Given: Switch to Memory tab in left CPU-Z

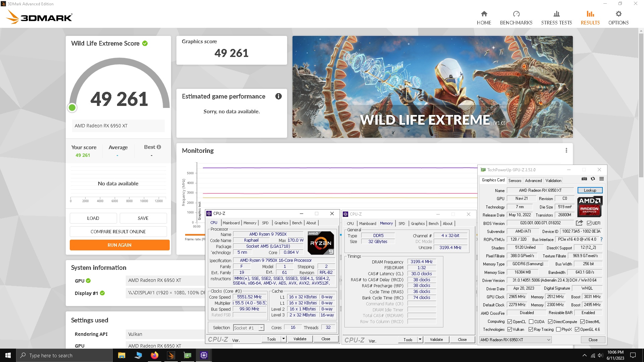Looking at the screenshot, I should [x=250, y=223].
